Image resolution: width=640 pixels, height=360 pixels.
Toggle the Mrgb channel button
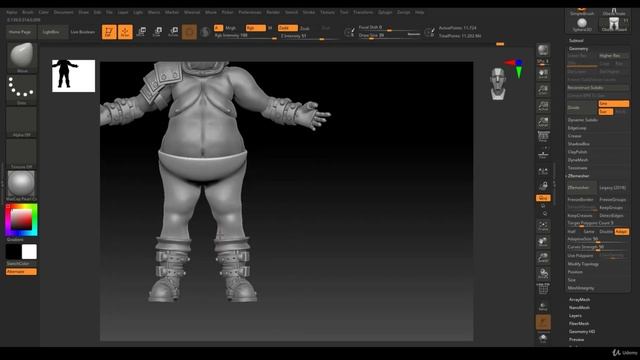(231, 28)
